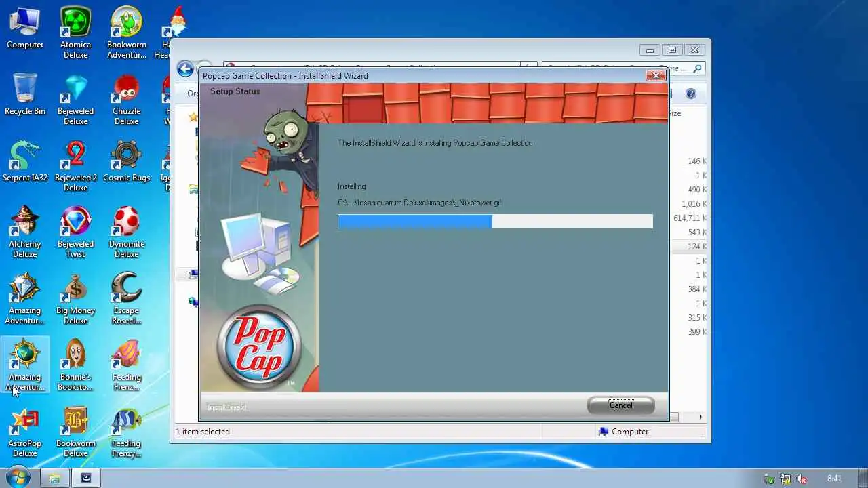This screenshot has width=868, height=488.
Task: Click the '399 K' size entry in Explorer
Action: [x=697, y=332]
